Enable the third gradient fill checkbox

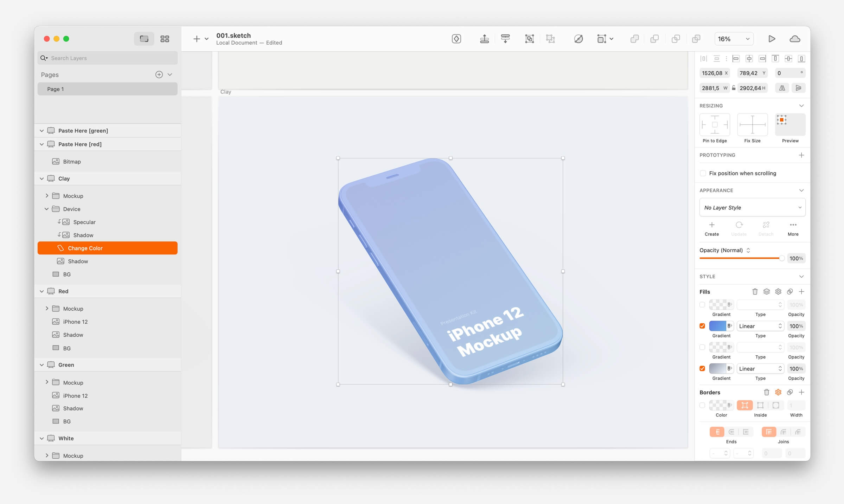click(x=702, y=347)
